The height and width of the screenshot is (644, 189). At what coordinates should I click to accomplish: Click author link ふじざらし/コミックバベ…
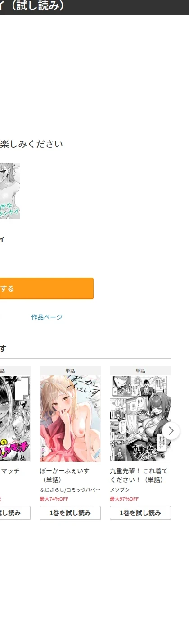pyautogui.click(x=70, y=490)
